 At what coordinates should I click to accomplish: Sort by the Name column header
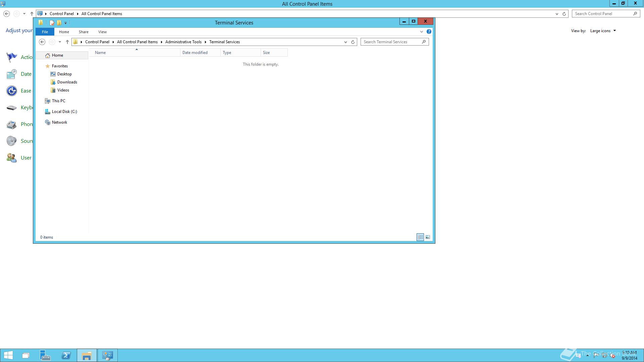coord(135,53)
